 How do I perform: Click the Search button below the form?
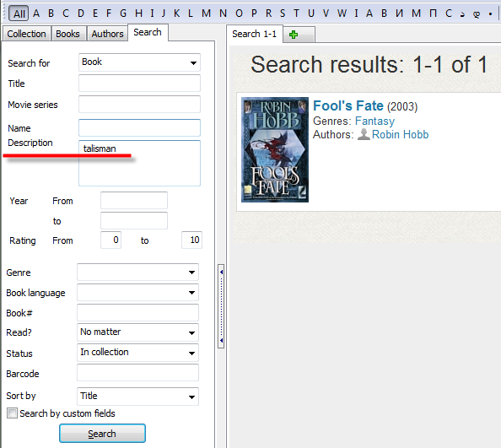coord(102,434)
